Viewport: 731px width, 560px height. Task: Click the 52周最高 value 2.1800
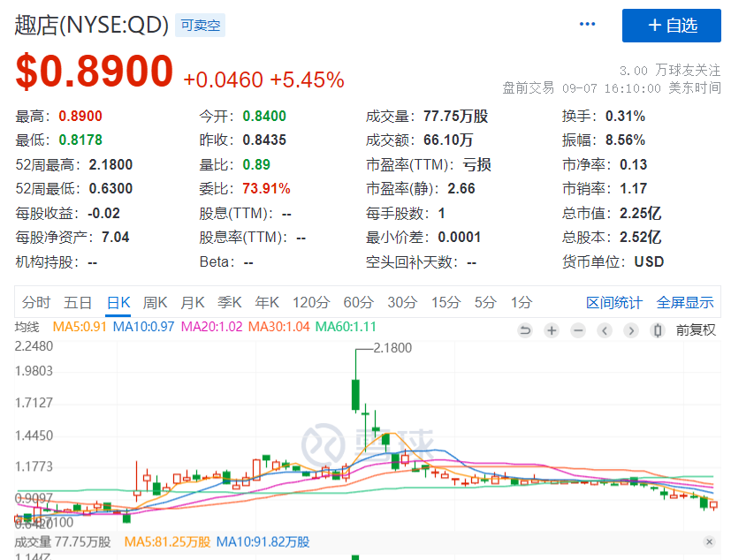click(x=110, y=164)
